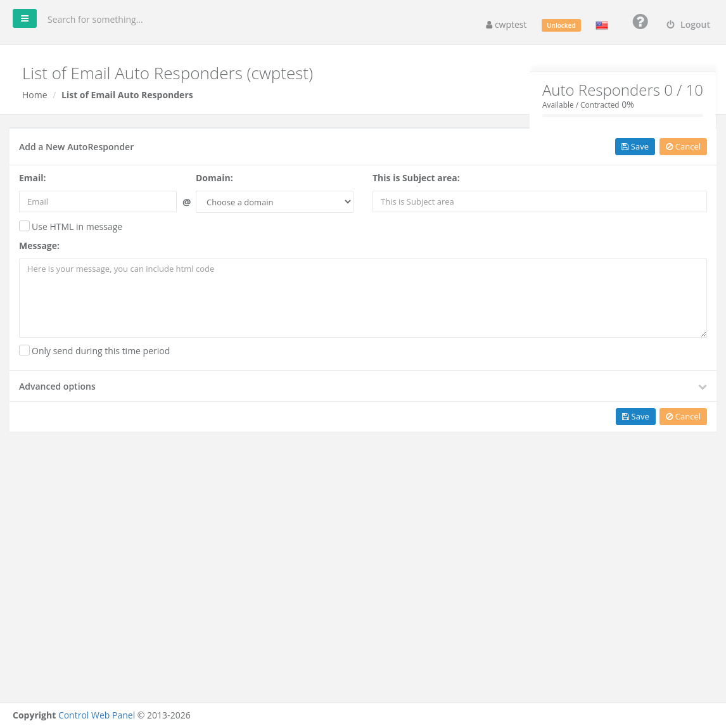
Task: Go to Home breadcrumb
Action: tap(35, 94)
